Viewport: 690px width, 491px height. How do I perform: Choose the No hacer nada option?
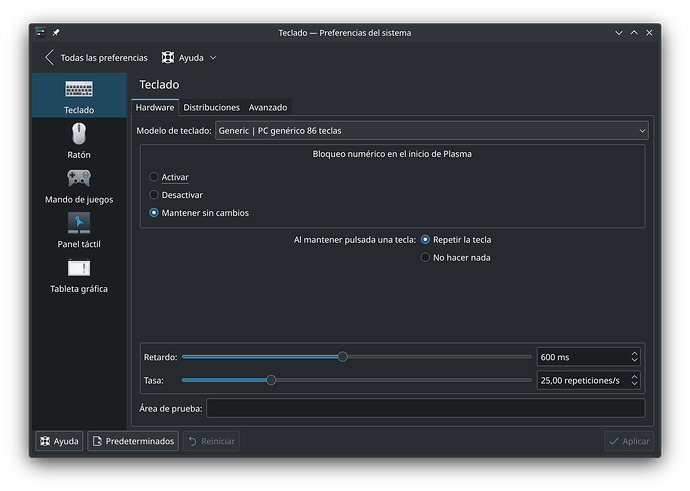(426, 257)
